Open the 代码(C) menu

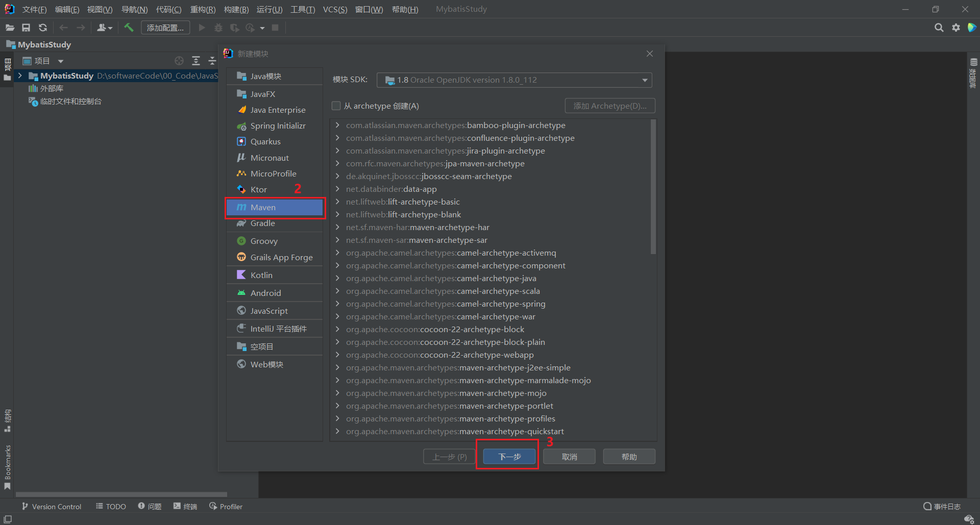point(168,9)
